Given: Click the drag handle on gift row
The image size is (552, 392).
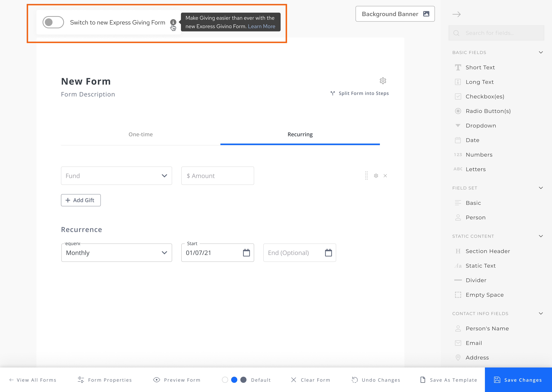Looking at the screenshot, I should pyautogui.click(x=366, y=176).
